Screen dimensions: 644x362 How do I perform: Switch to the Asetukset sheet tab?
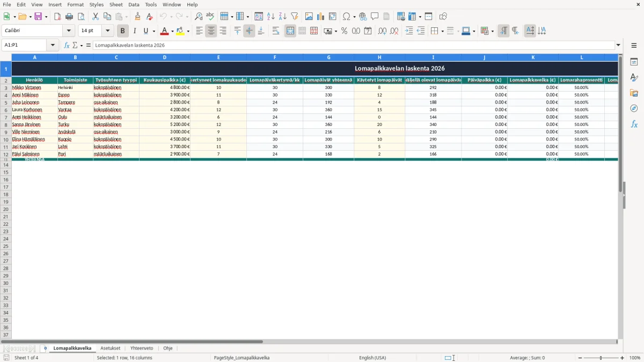(x=111, y=348)
